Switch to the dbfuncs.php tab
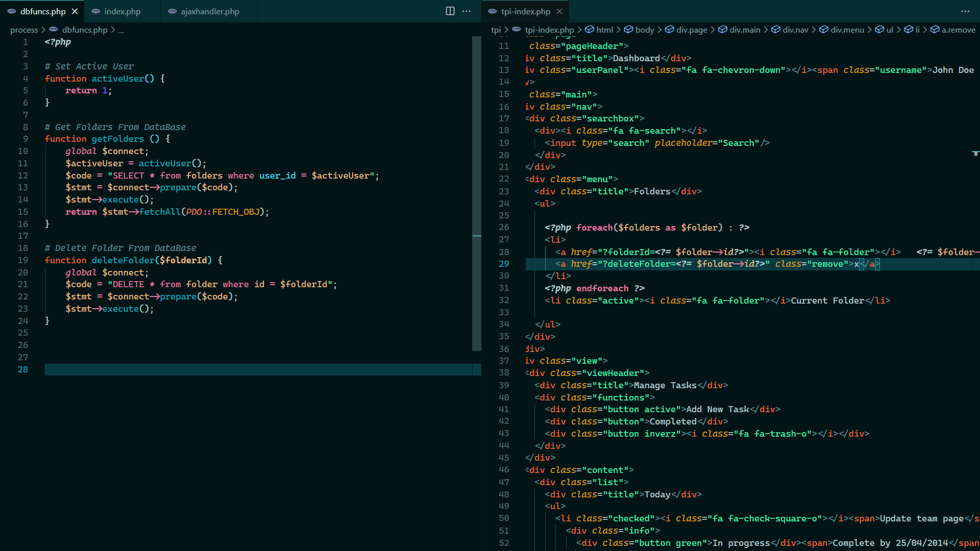Viewport: 980px width, 551px height. 43,11
